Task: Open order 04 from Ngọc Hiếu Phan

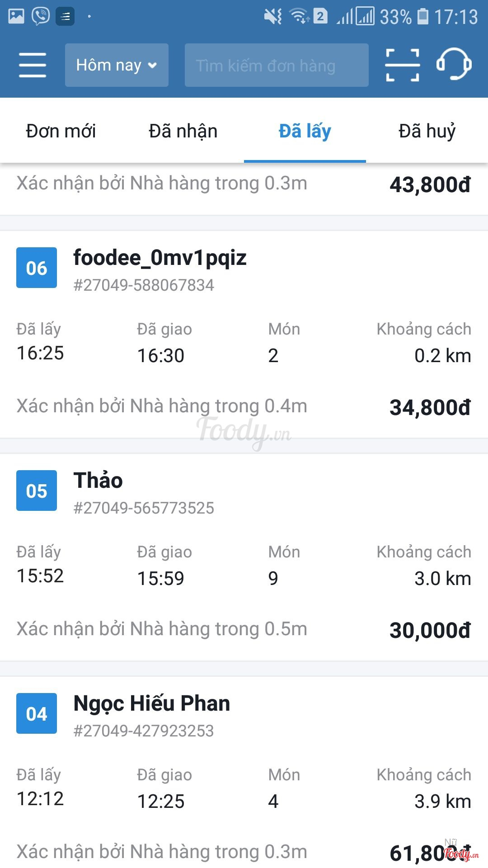Action: 152,703
